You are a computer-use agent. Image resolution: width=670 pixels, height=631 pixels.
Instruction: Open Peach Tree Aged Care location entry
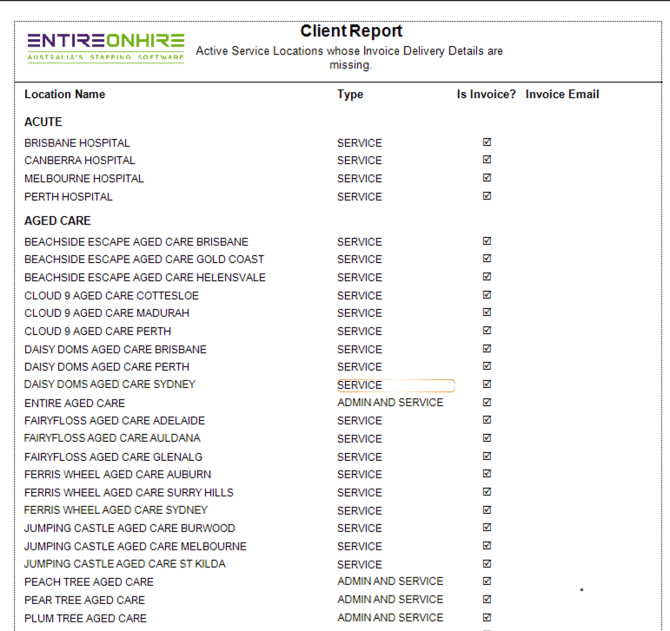tap(89, 582)
